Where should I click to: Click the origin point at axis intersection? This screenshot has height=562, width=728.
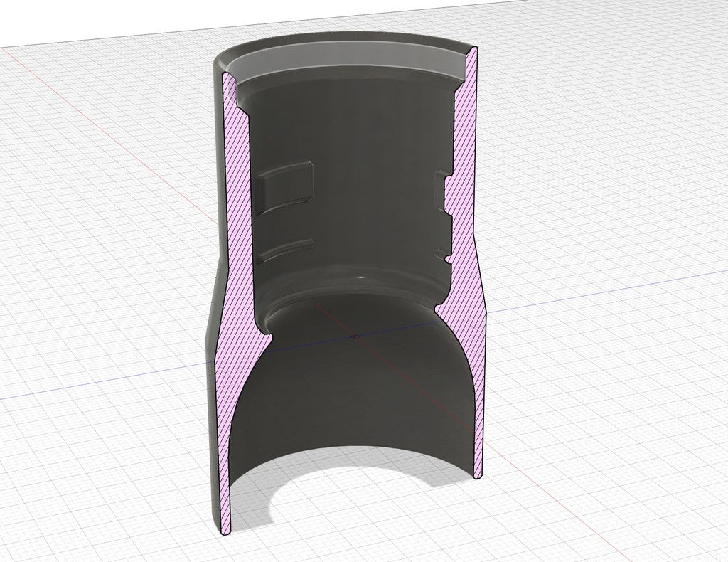(x=355, y=335)
